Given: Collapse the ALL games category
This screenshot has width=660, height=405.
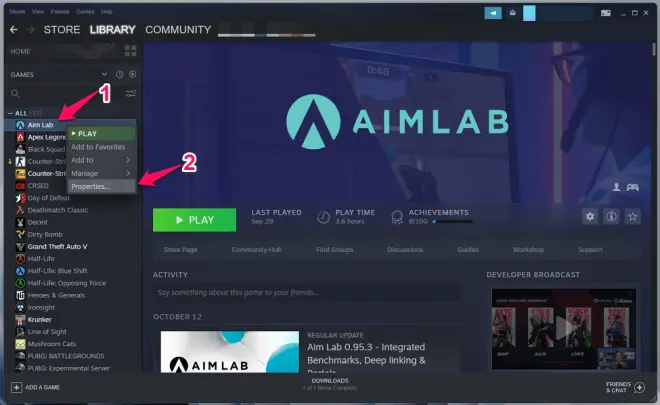Looking at the screenshot, I should click(x=11, y=113).
